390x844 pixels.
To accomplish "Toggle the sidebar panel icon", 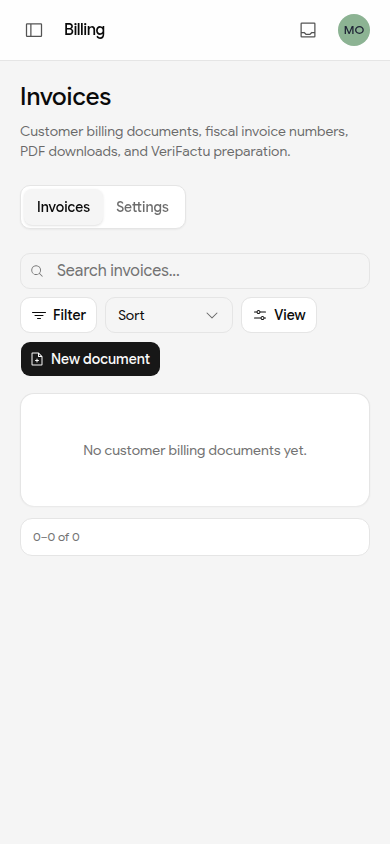I will (x=34, y=30).
